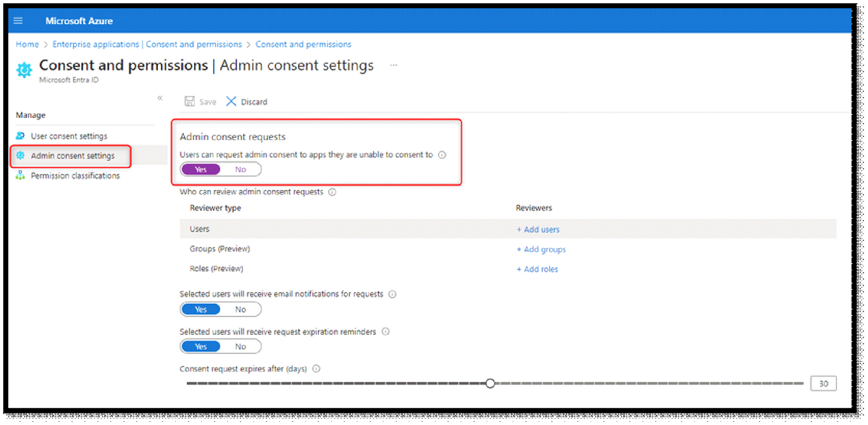This screenshot has width=868, height=425.
Task: Collapse the Manage sidebar with double chevron
Action: pyautogui.click(x=160, y=98)
